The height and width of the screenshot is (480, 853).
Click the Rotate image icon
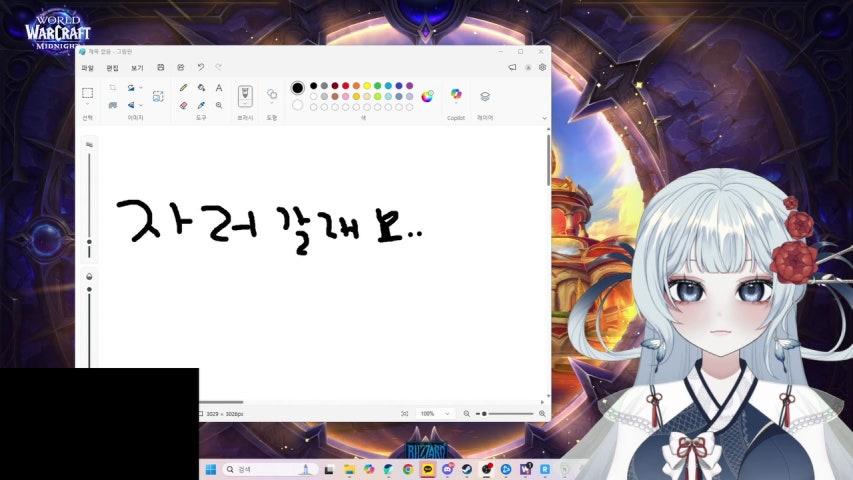(x=131, y=88)
